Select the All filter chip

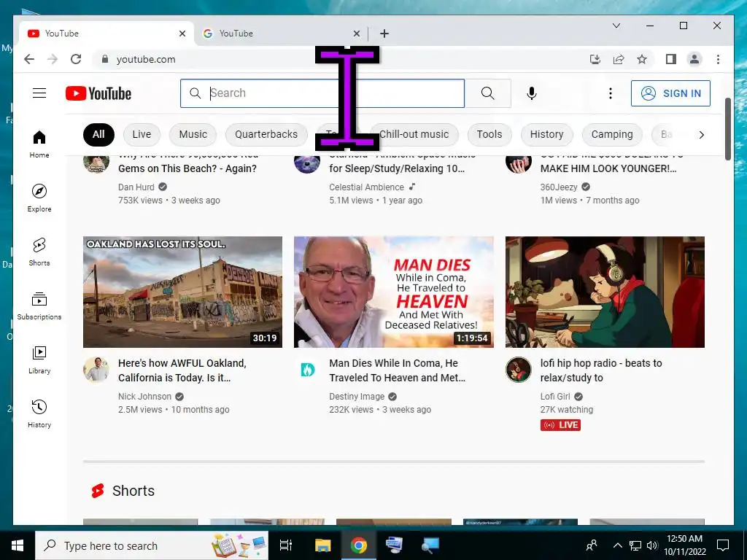pyautogui.click(x=98, y=134)
